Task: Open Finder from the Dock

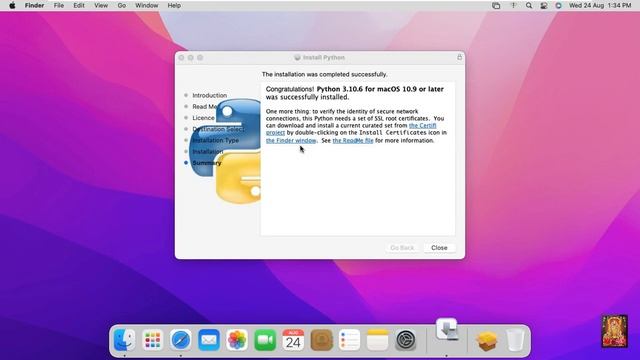Action: pos(124,340)
